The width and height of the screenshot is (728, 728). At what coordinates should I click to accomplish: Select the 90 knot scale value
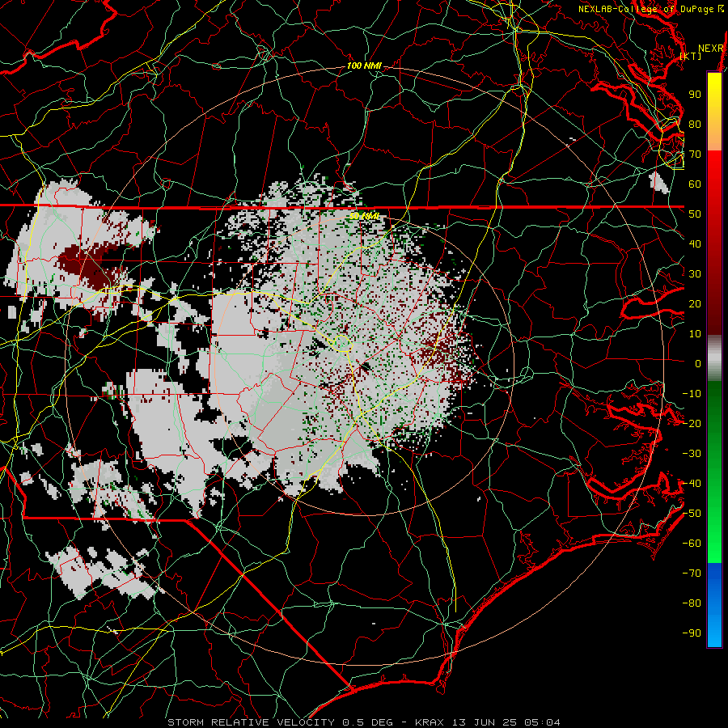tap(695, 95)
